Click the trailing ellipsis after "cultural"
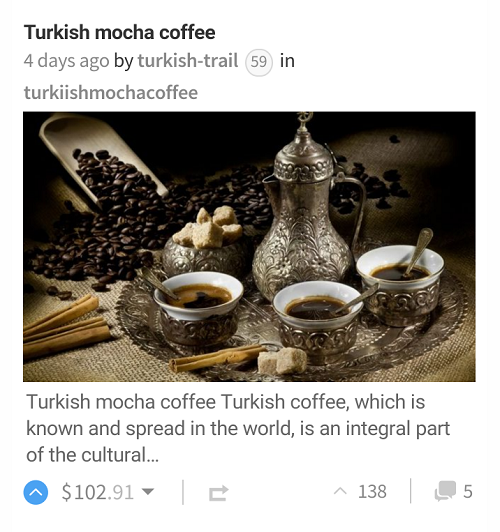This screenshot has width=500, height=532. click(x=152, y=455)
